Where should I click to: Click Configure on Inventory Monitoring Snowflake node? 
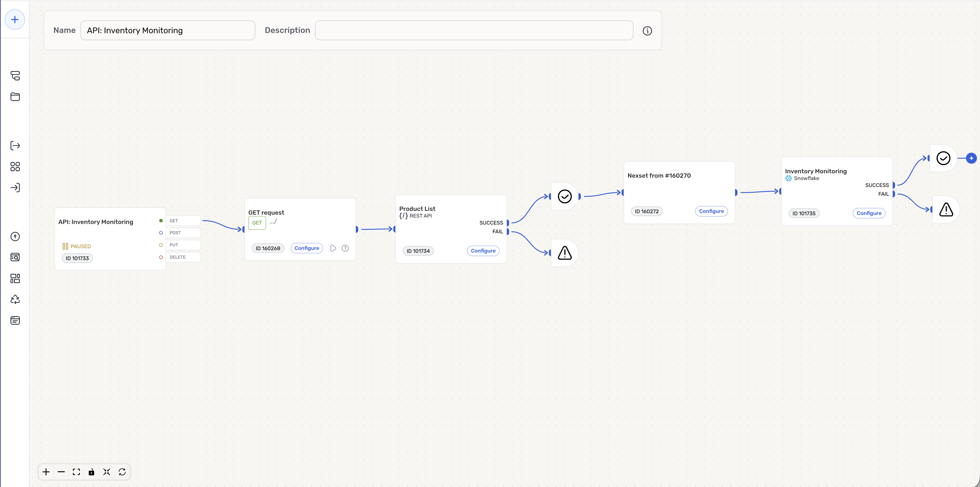pos(869,213)
